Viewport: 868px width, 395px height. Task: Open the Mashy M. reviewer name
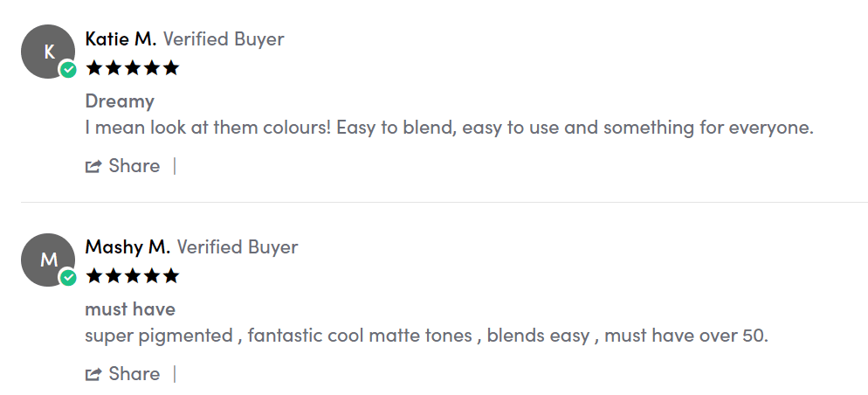pyautogui.click(x=127, y=247)
